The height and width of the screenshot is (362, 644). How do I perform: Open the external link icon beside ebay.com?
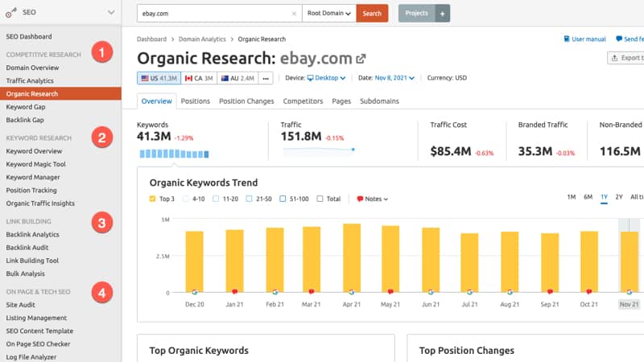click(x=361, y=59)
